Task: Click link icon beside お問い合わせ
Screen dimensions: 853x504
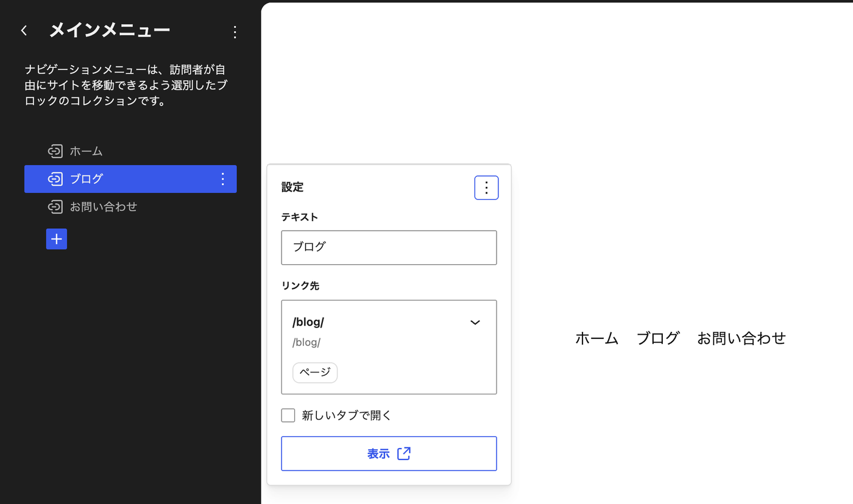Action: [55, 207]
